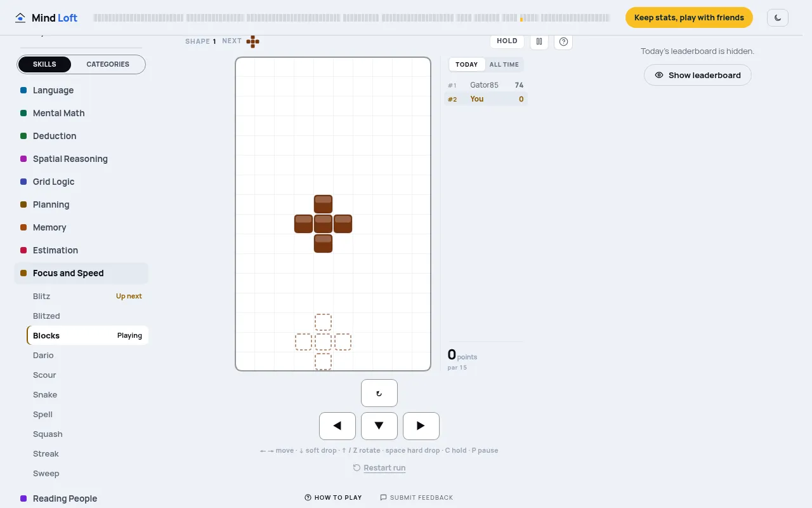Move the shape right with the right arrow
This screenshot has height=508, width=812.
[421, 426]
